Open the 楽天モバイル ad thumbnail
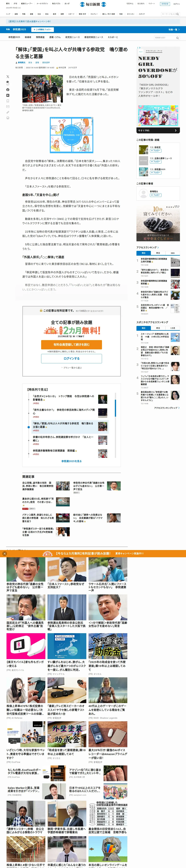186x868 pixels. pos(26,646)
